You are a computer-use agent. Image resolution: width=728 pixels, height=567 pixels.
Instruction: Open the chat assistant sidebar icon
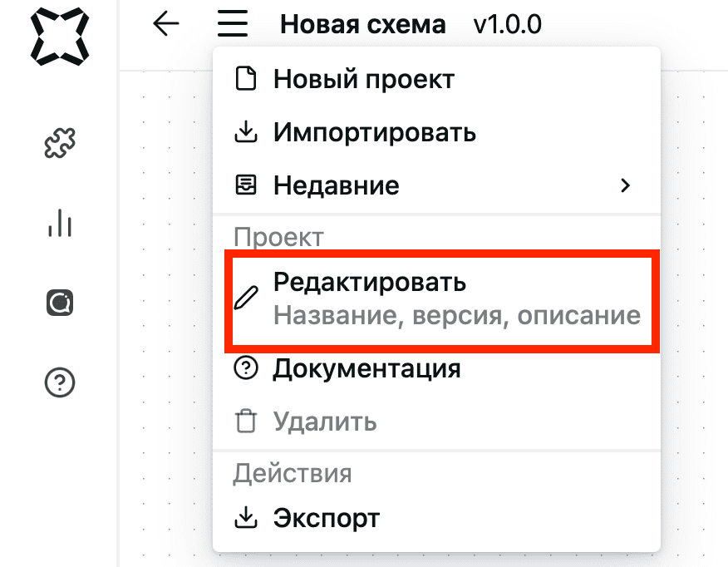point(60,303)
